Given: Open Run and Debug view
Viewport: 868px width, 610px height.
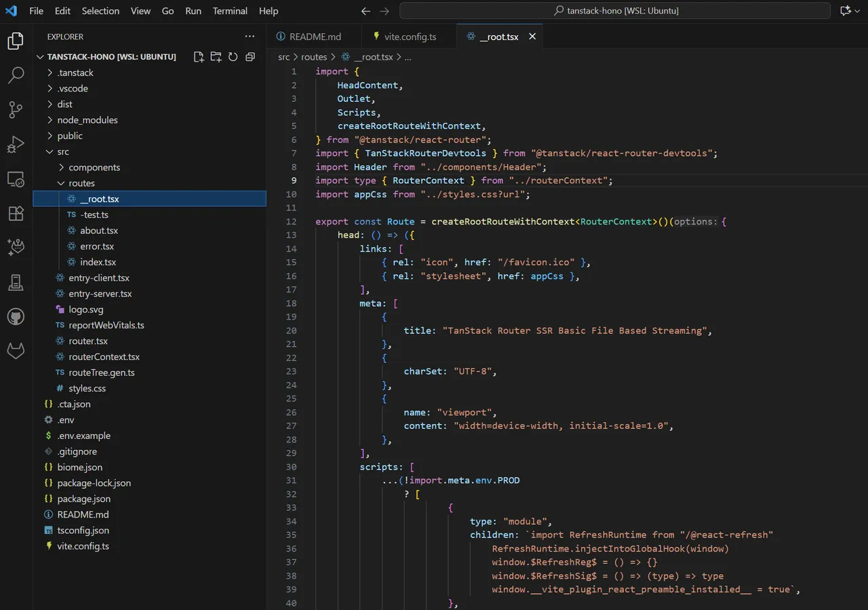Looking at the screenshot, I should (x=16, y=145).
